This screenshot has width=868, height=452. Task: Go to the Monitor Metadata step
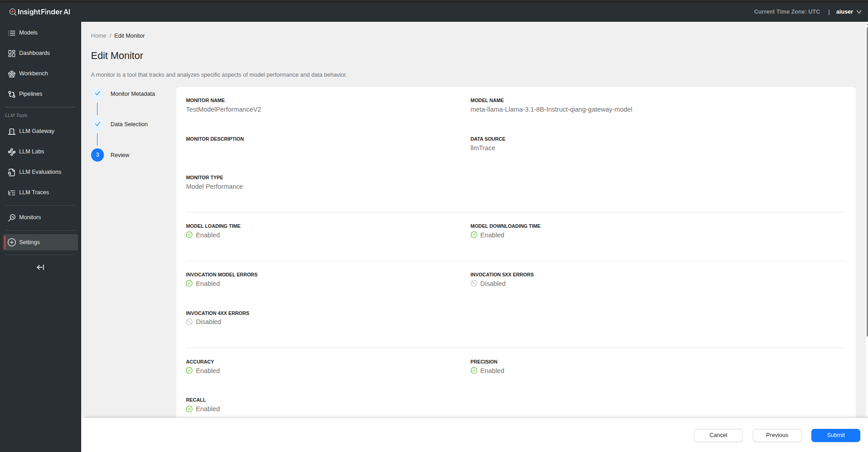[x=132, y=94]
